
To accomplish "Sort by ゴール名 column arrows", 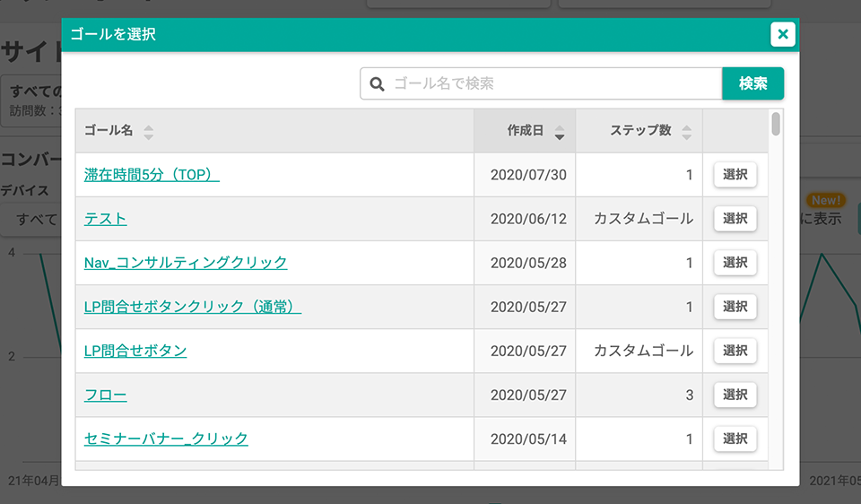I will coord(148,132).
